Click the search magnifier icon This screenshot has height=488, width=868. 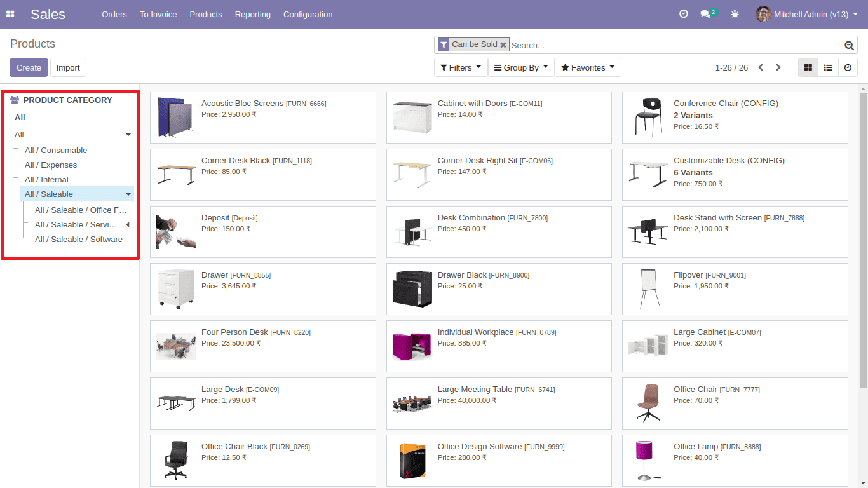click(849, 45)
